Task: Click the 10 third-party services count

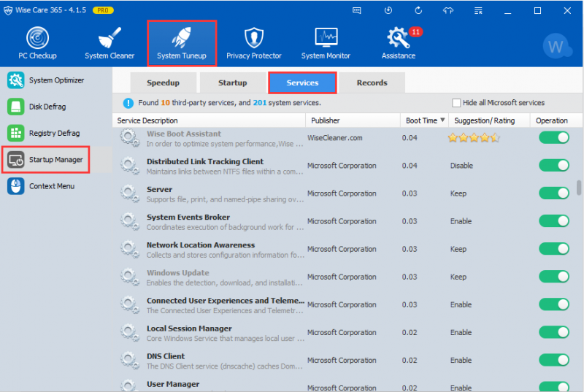Action: pyautogui.click(x=165, y=103)
